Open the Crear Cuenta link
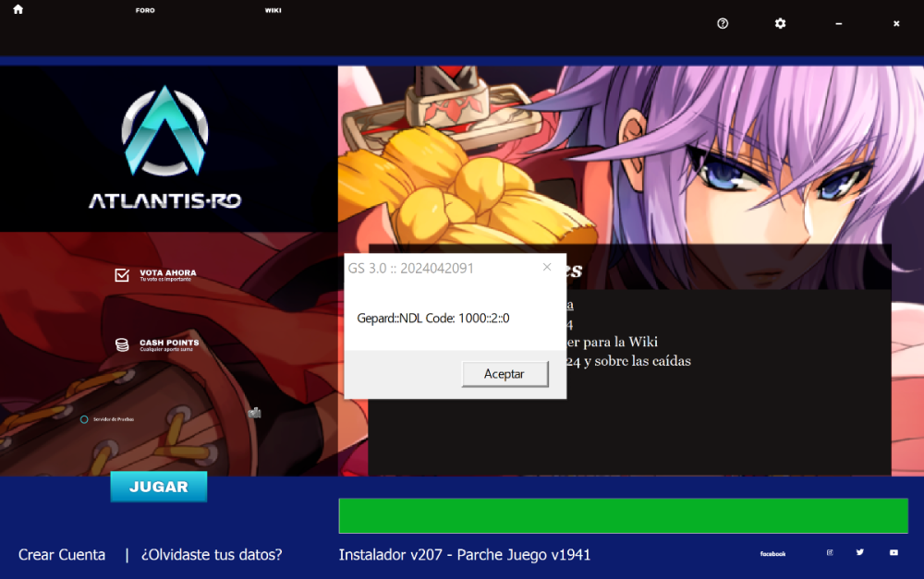The width and height of the screenshot is (924, 579). click(x=62, y=555)
